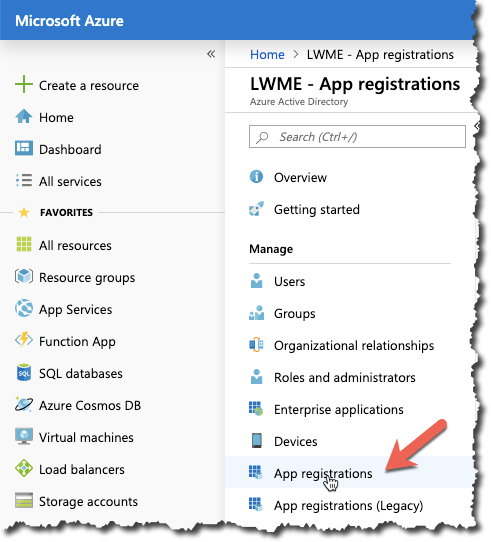Viewport: 491px width, 542px height.
Task: Click the SQL databases icon
Action: click(24, 372)
